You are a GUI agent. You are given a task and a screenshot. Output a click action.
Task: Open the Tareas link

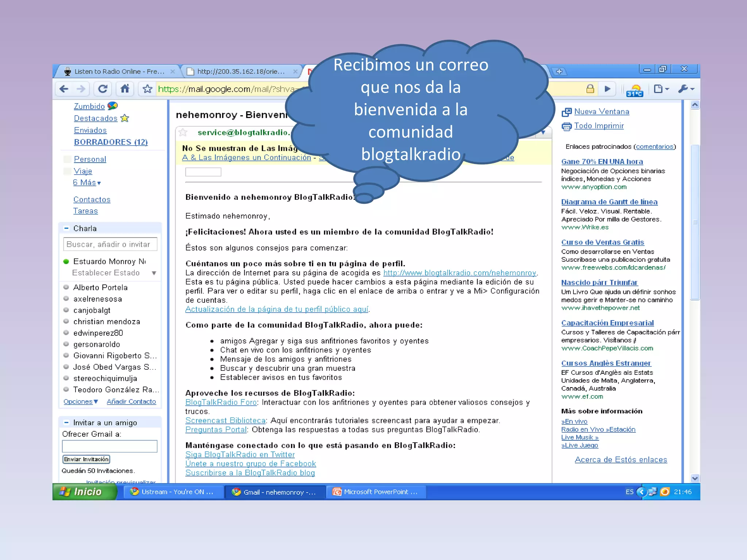click(85, 211)
